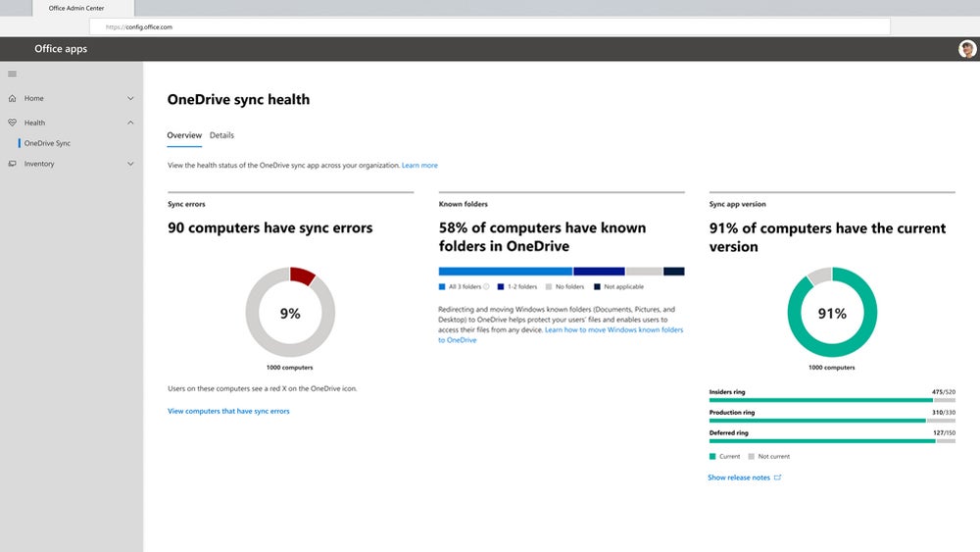Click the hamburger navigation menu icon

(x=12, y=74)
